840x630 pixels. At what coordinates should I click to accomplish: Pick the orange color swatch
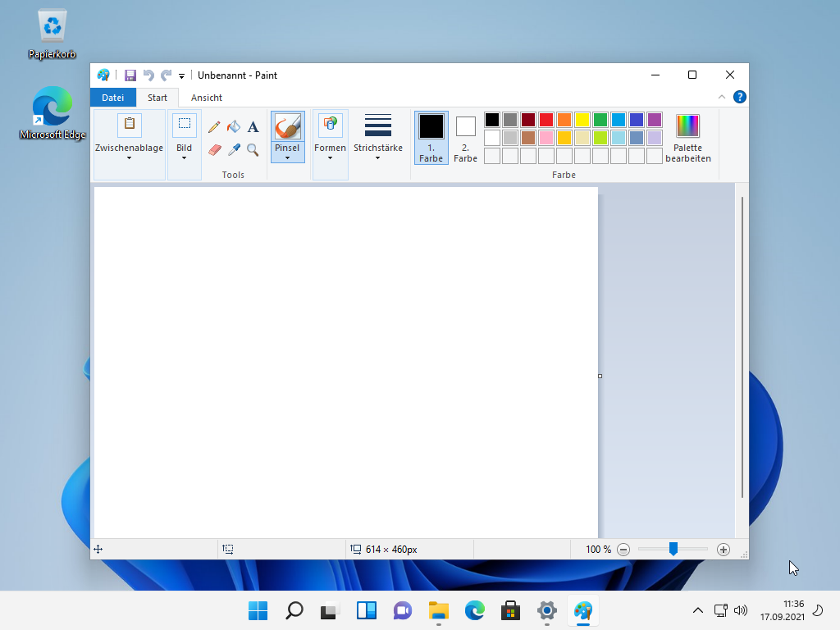tap(564, 120)
